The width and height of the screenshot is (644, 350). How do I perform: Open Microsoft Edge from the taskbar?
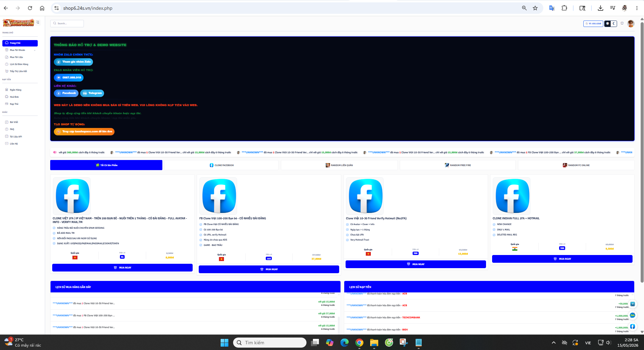point(344,343)
